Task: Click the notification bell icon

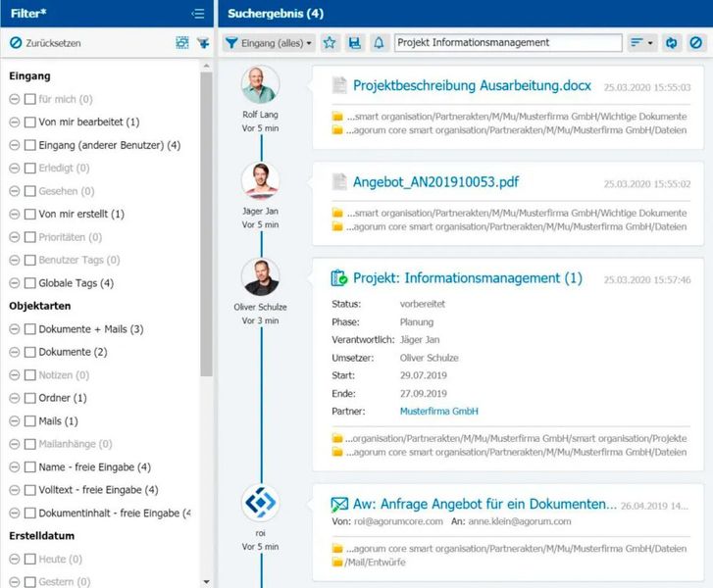Action: (379, 43)
